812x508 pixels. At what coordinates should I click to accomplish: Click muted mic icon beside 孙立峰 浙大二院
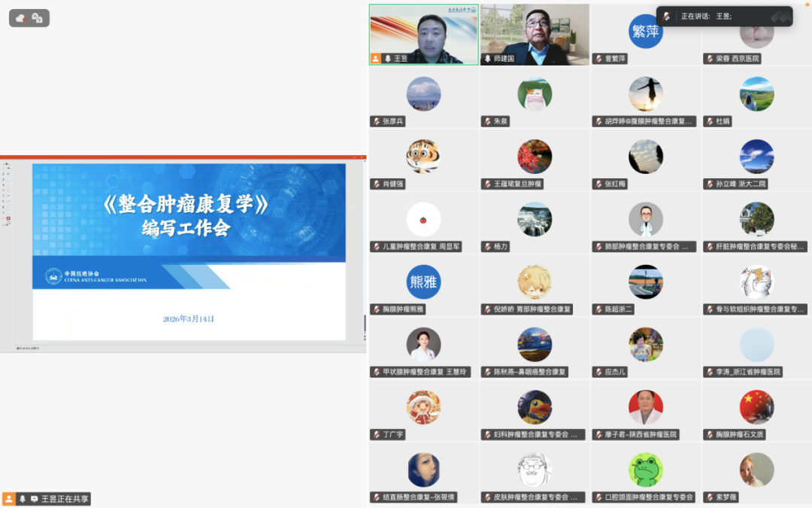pos(710,184)
